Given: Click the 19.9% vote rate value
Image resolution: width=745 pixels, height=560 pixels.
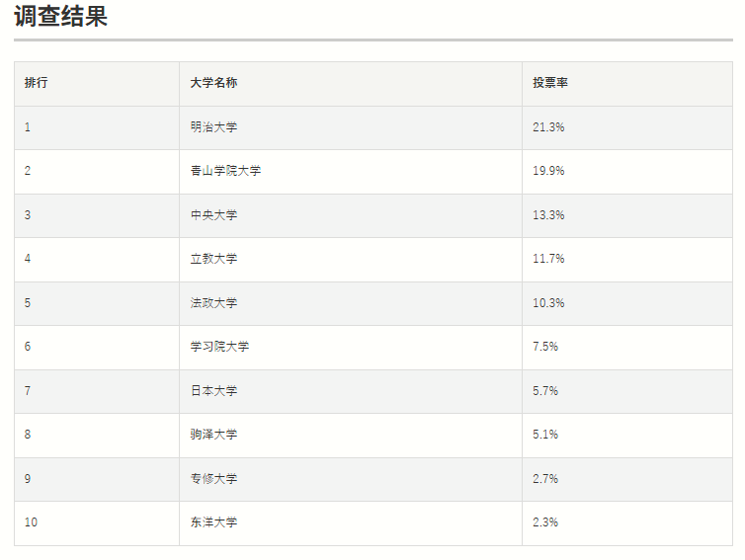Looking at the screenshot, I should click(548, 171).
